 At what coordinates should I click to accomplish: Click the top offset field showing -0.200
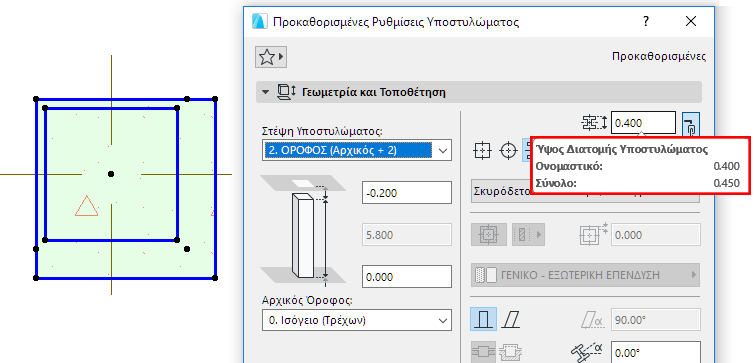click(x=406, y=193)
